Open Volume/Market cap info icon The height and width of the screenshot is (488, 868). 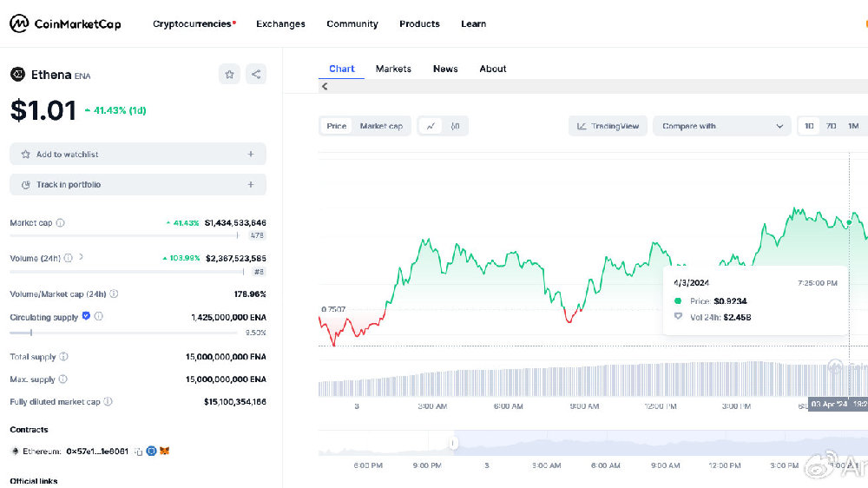[x=114, y=294]
